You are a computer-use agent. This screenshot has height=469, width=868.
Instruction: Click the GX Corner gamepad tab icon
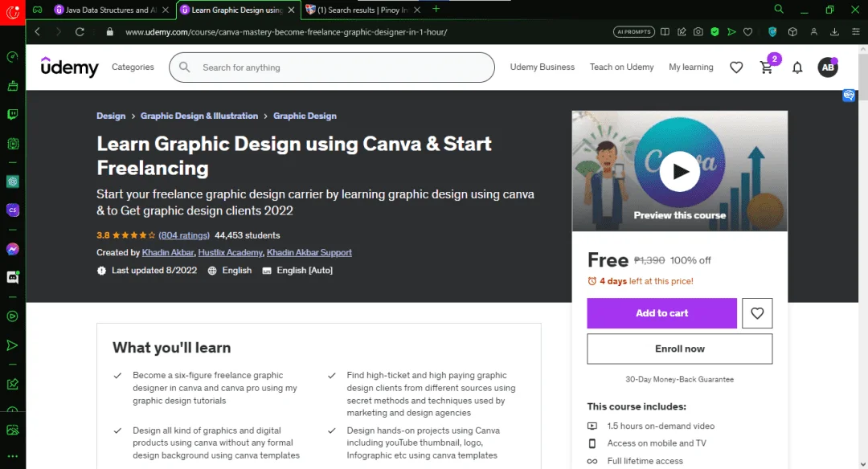pyautogui.click(x=38, y=10)
